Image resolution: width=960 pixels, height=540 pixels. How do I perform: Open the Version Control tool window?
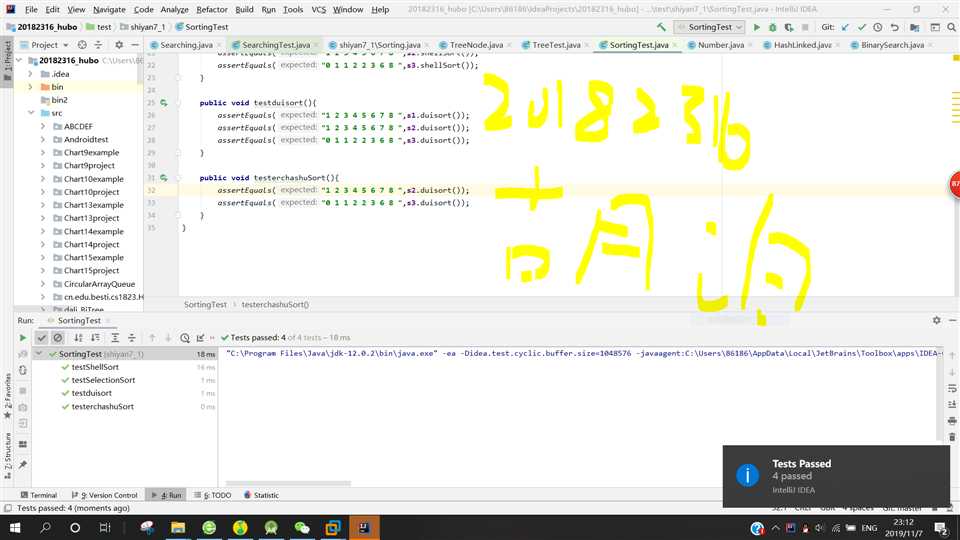(x=104, y=495)
